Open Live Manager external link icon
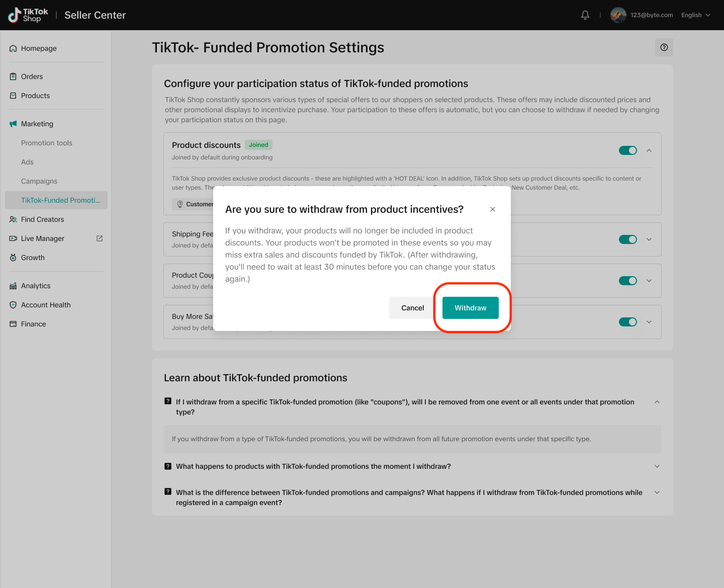 (100, 238)
